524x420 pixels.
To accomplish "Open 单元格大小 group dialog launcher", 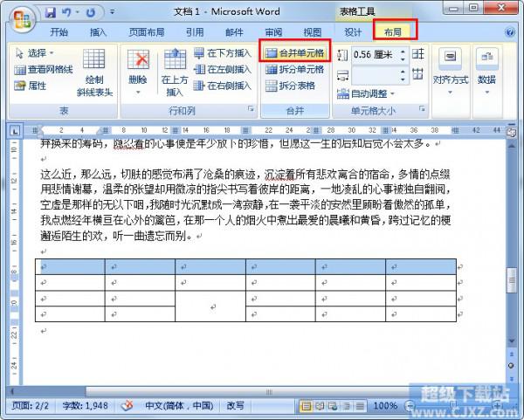I will [x=422, y=108].
